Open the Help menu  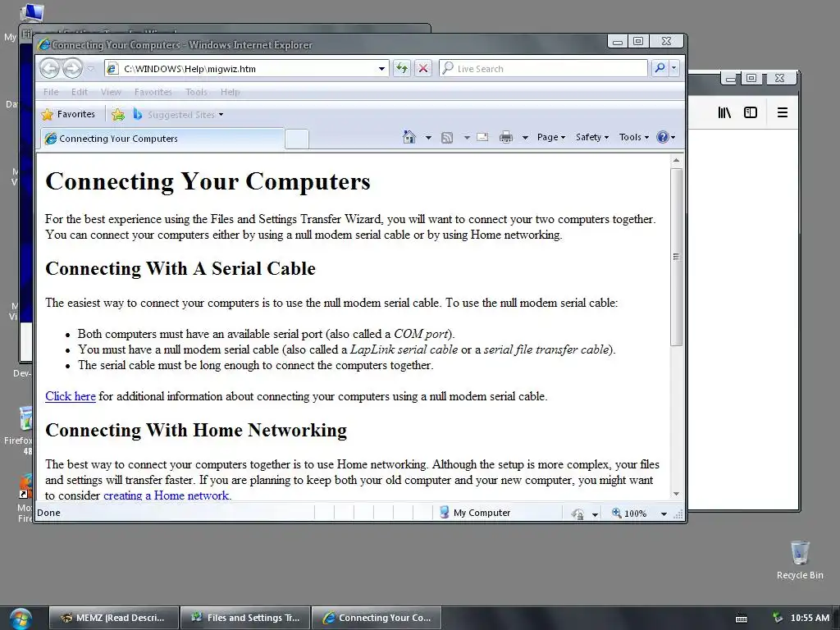coord(231,92)
